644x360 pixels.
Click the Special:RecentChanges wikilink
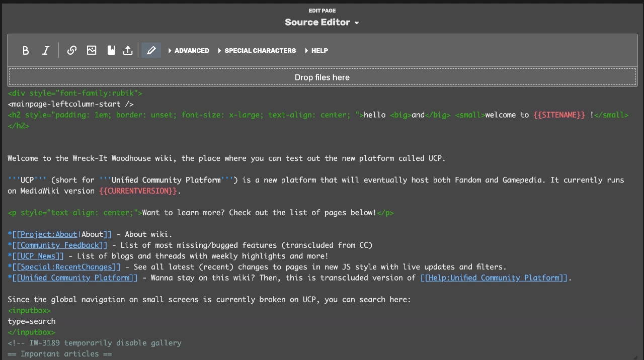[66, 267]
